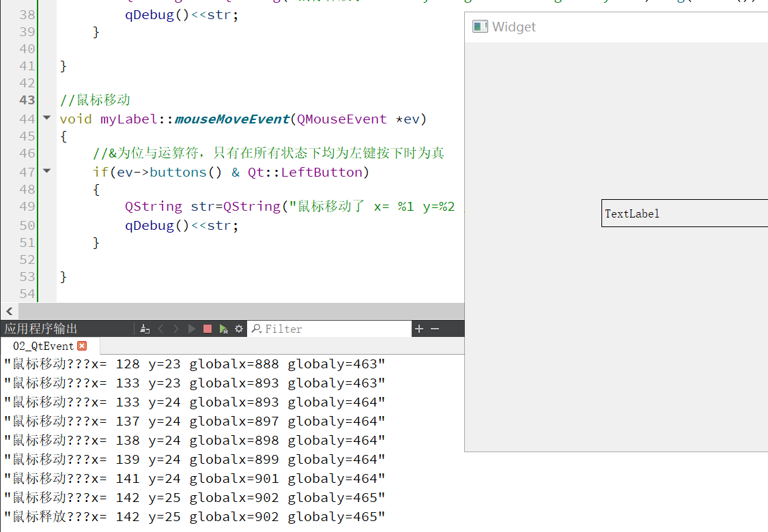Attach debugger via the green play-bug icon

point(223,329)
